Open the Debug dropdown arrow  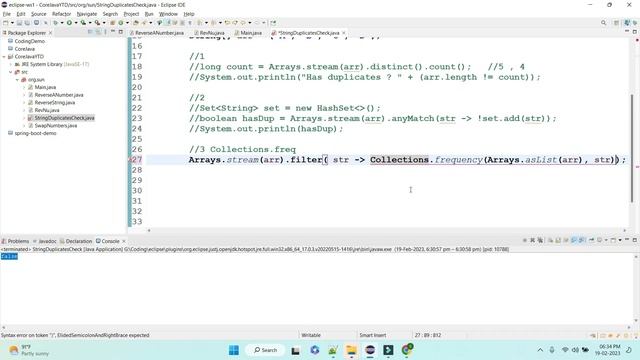click(62, 23)
